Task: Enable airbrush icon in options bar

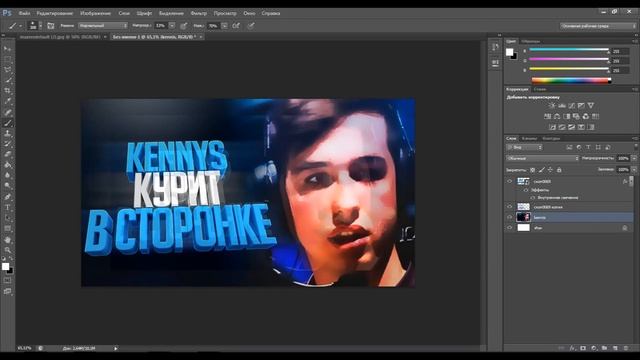Action: 236,26
